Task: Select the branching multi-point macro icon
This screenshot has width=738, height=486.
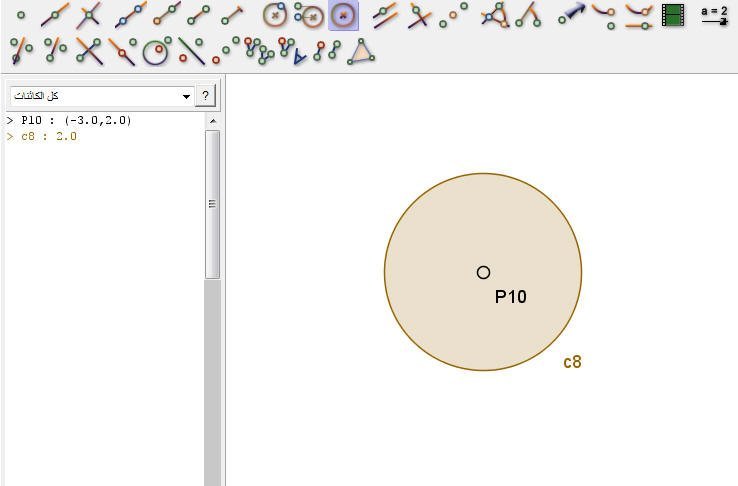Action: 259,50
